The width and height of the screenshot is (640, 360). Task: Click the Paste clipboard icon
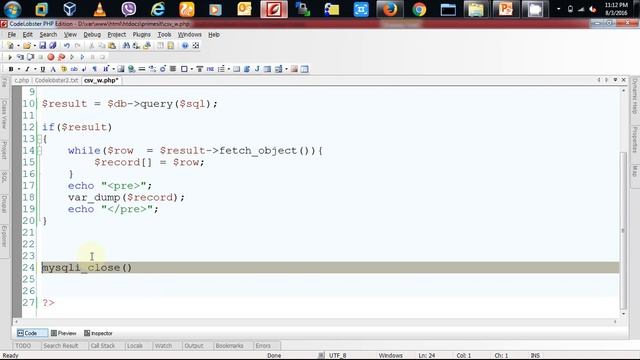point(112,46)
